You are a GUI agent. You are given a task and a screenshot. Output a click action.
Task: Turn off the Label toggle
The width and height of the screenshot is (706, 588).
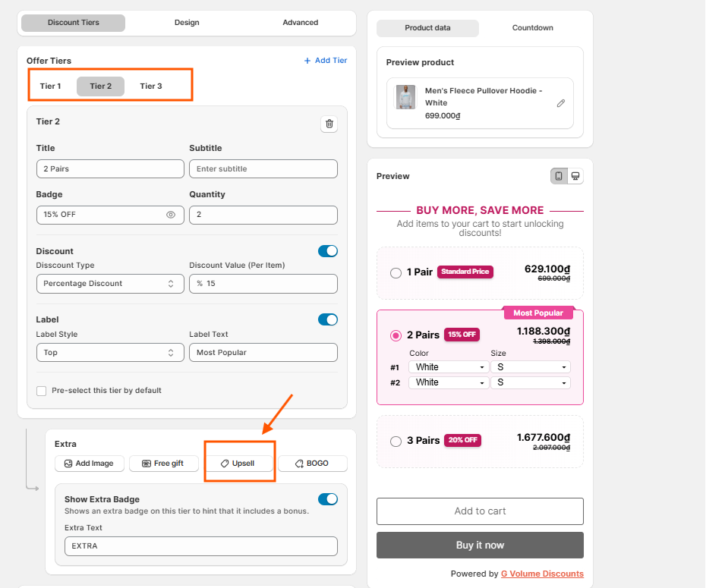(x=328, y=319)
